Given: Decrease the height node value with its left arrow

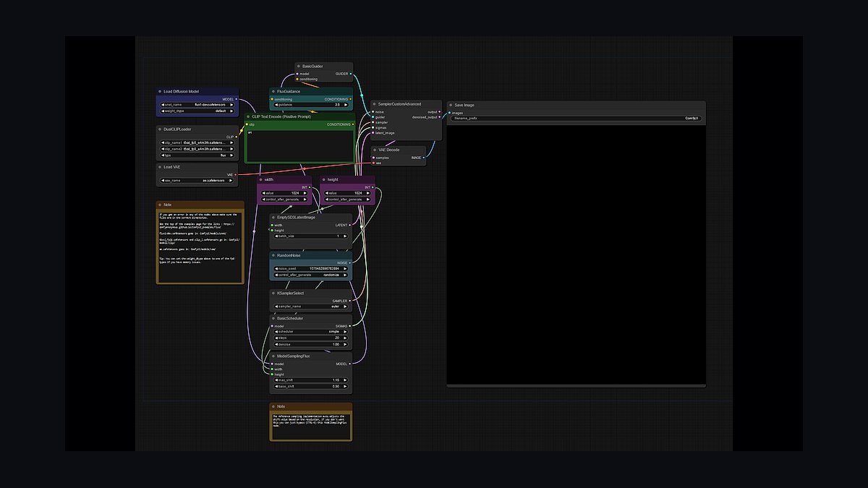Looking at the screenshot, I should pyautogui.click(x=326, y=193).
